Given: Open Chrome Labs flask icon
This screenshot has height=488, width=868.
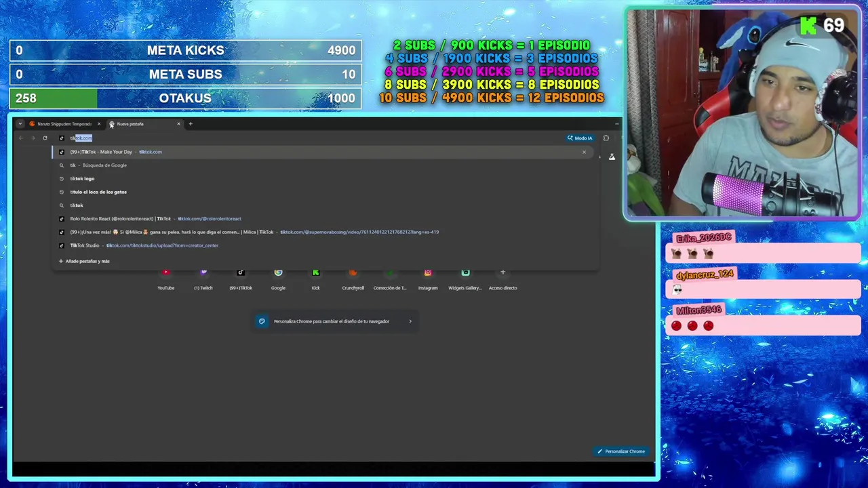Looking at the screenshot, I should (612, 157).
